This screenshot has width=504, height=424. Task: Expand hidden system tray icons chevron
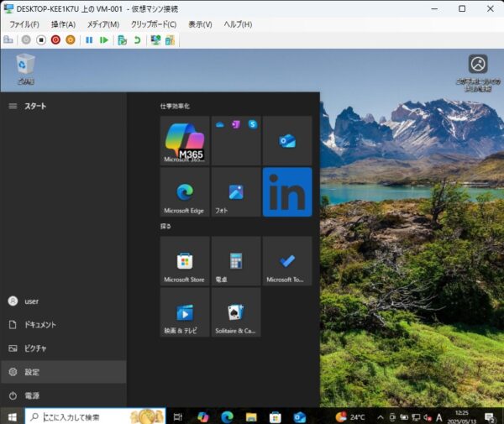click(x=381, y=417)
